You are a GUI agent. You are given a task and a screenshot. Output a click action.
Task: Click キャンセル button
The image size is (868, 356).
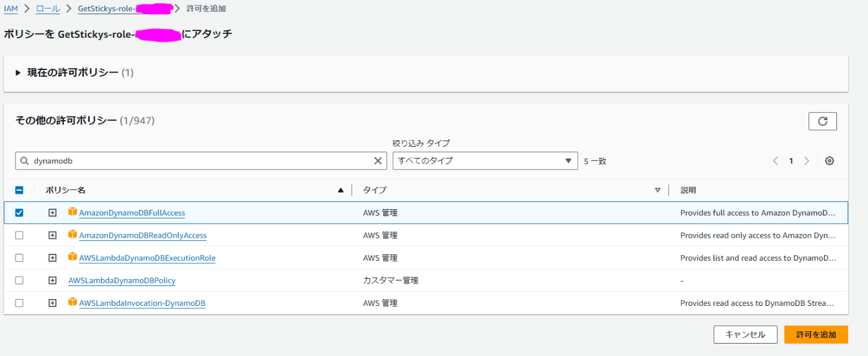click(745, 334)
